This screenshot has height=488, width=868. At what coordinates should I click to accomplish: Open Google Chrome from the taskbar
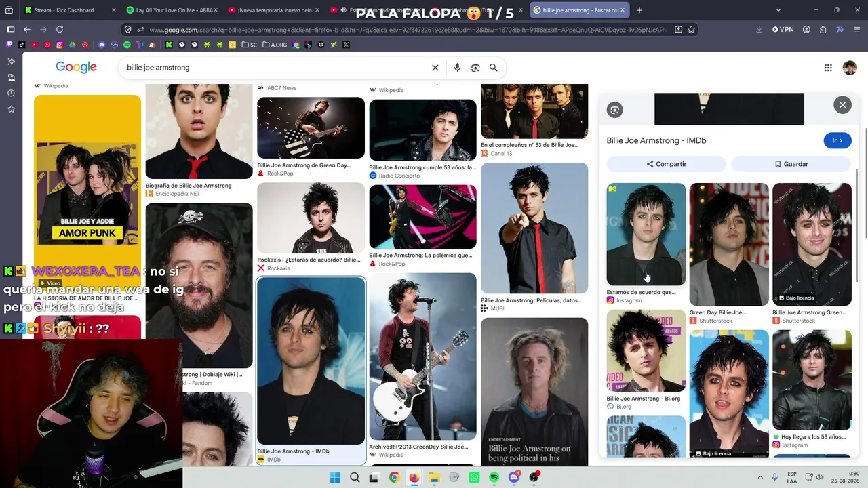tap(394, 478)
